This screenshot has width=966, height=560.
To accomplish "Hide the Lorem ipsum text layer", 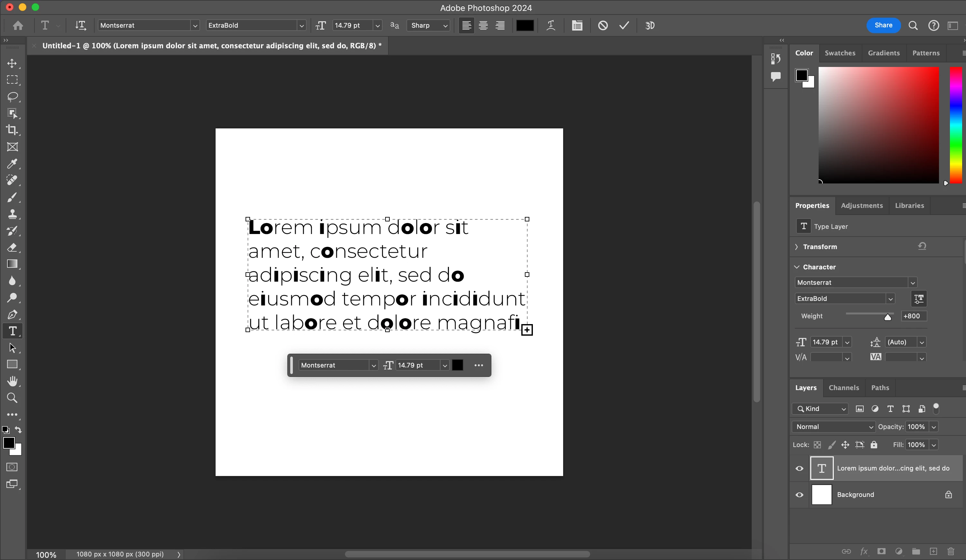I will point(799,468).
